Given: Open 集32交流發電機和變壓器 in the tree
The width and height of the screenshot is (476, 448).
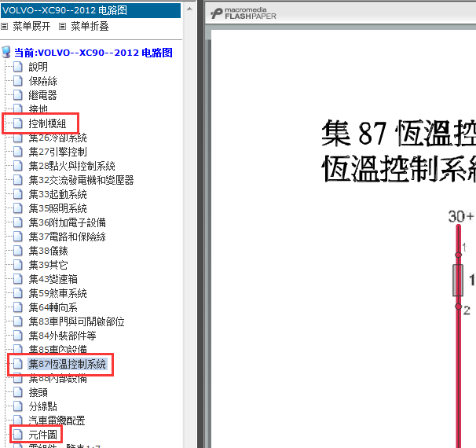Looking at the screenshot, I should tap(81, 180).
